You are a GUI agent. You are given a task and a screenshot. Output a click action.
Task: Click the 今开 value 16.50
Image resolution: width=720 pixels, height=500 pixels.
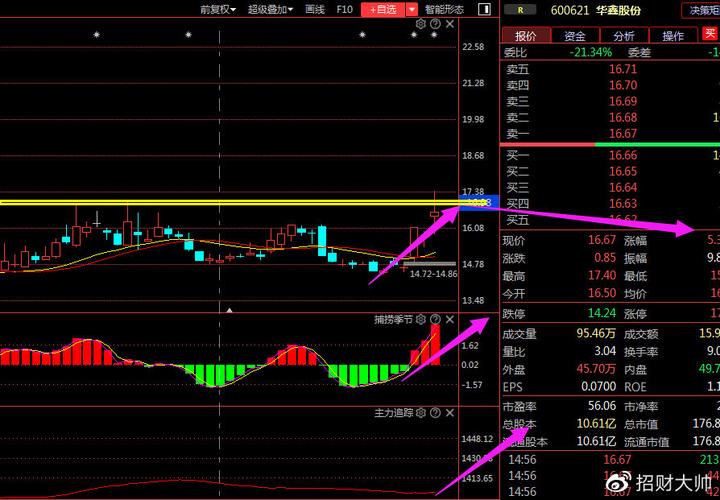602,293
